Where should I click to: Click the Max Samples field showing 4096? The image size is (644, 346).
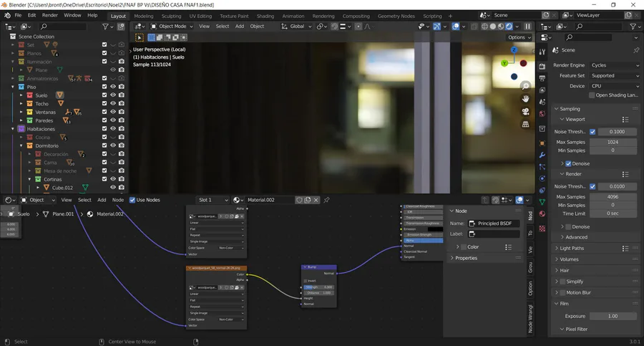(x=613, y=197)
